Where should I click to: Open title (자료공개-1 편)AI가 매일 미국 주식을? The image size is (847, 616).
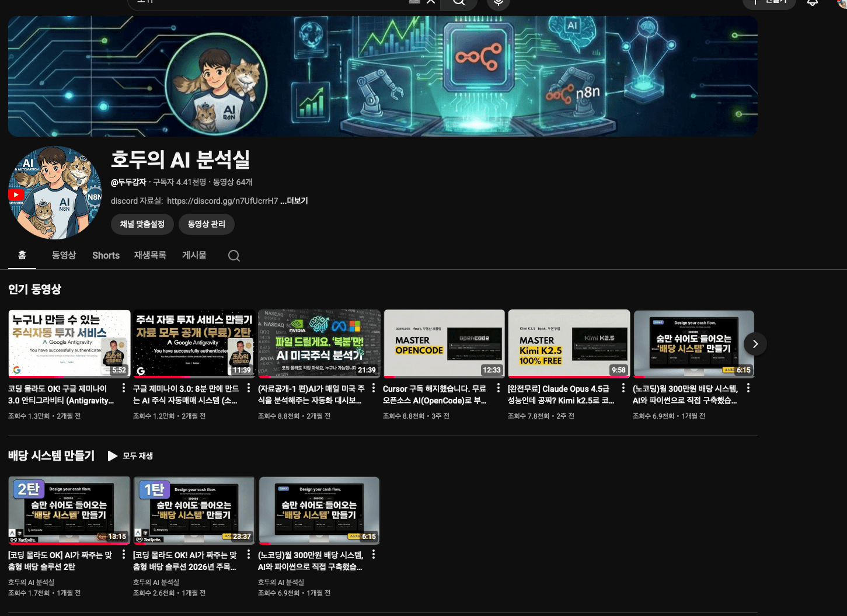coord(311,395)
